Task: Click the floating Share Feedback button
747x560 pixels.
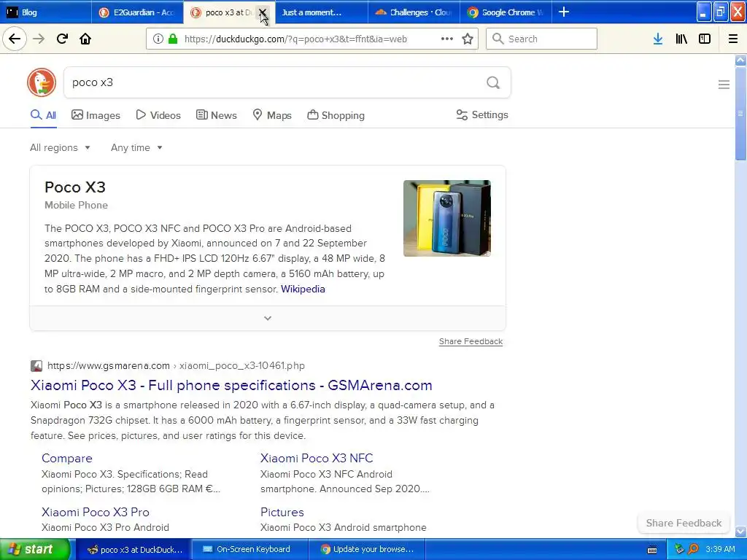Action: tap(684, 523)
